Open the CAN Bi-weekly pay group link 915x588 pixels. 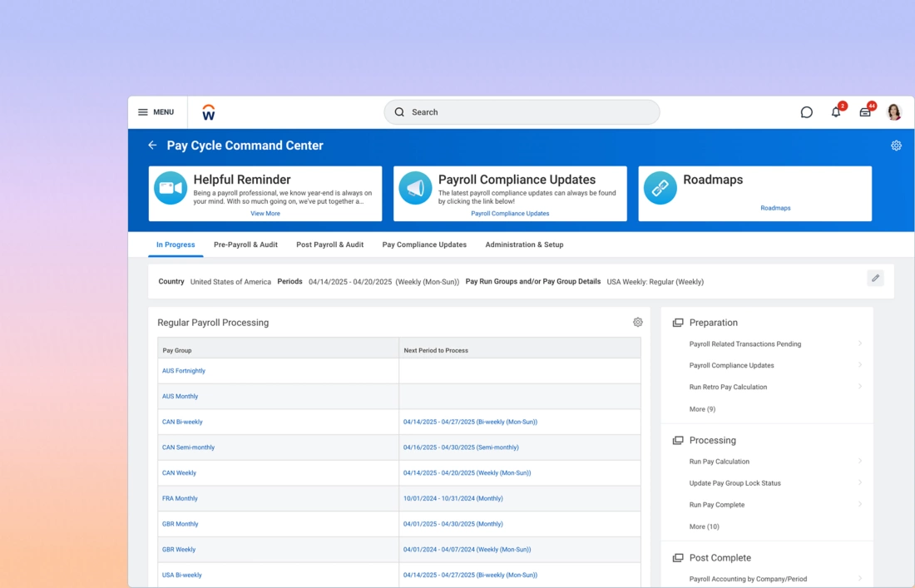[182, 422]
